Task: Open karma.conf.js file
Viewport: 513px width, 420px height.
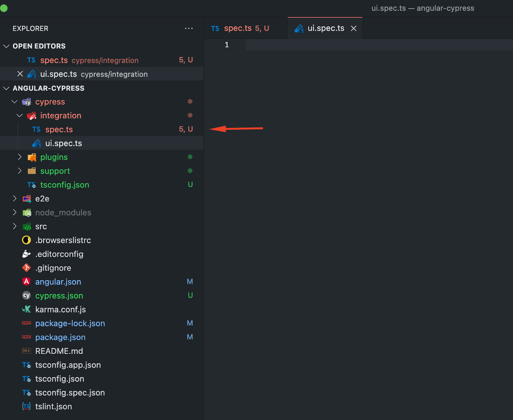Action: [102, 309]
